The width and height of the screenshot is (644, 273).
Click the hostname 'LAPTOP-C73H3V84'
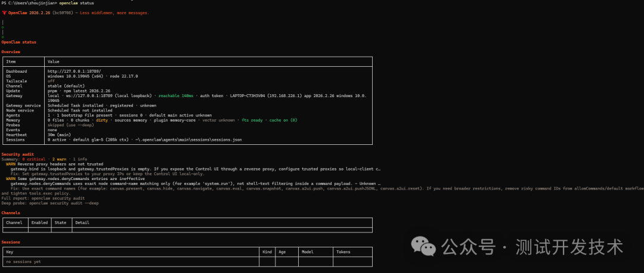point(247,95)
